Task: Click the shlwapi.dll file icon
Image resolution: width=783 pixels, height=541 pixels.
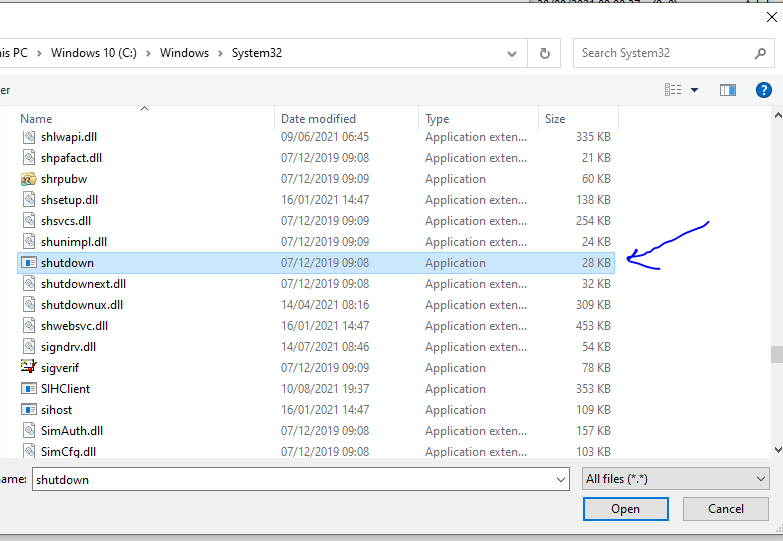Action: point(29,137)
